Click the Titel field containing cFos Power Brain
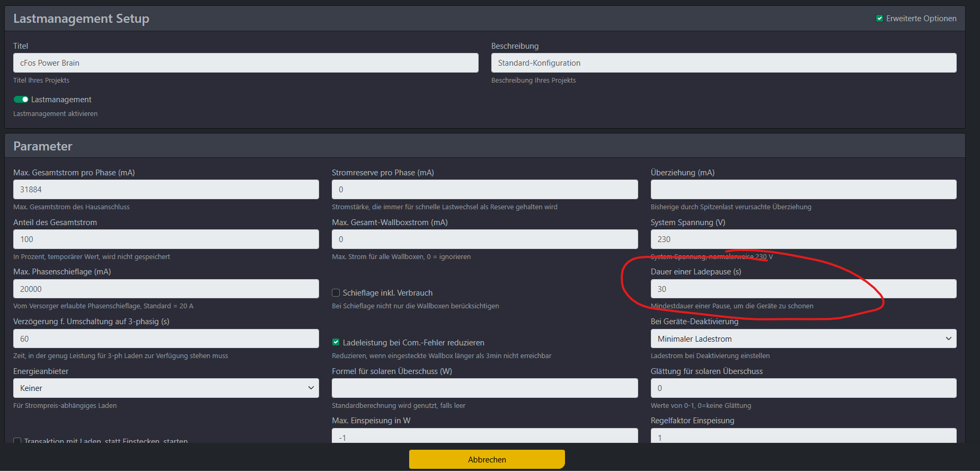The image size is (980, 472). pyautogui.click(x=245, y=63)
